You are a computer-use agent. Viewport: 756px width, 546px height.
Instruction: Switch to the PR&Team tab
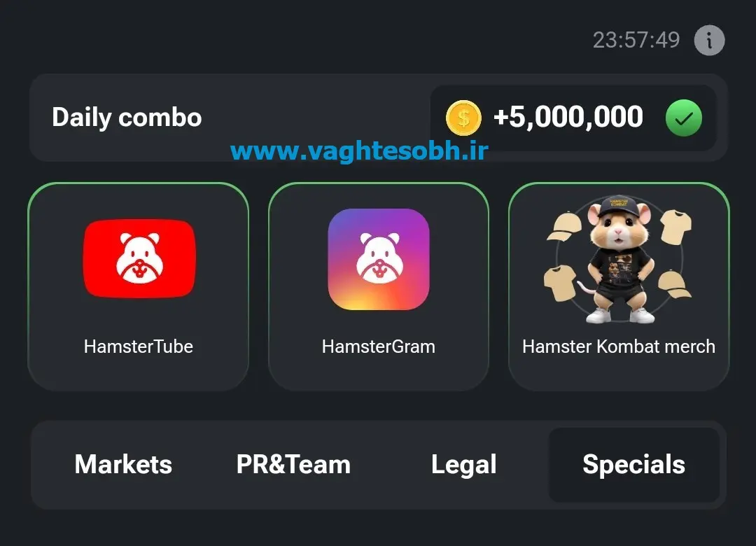(x=293, y=465)
